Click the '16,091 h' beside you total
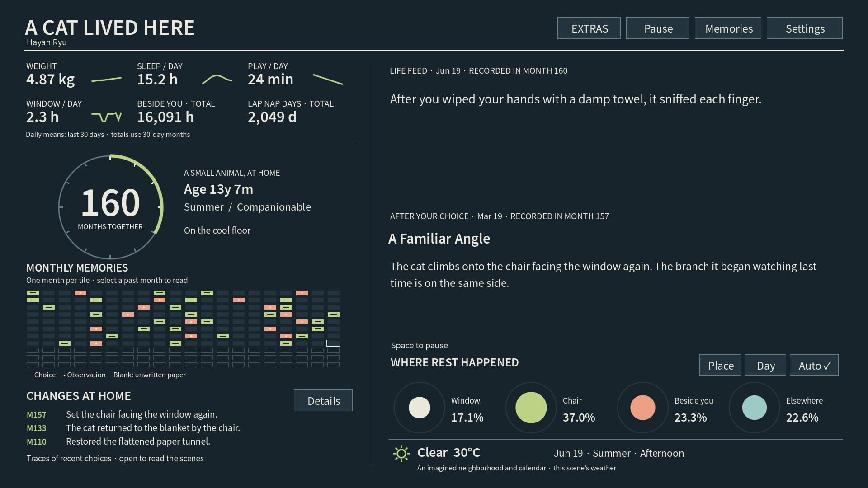Screen dimensions: 868x488 pyautogui.click(x=165, y=117)
